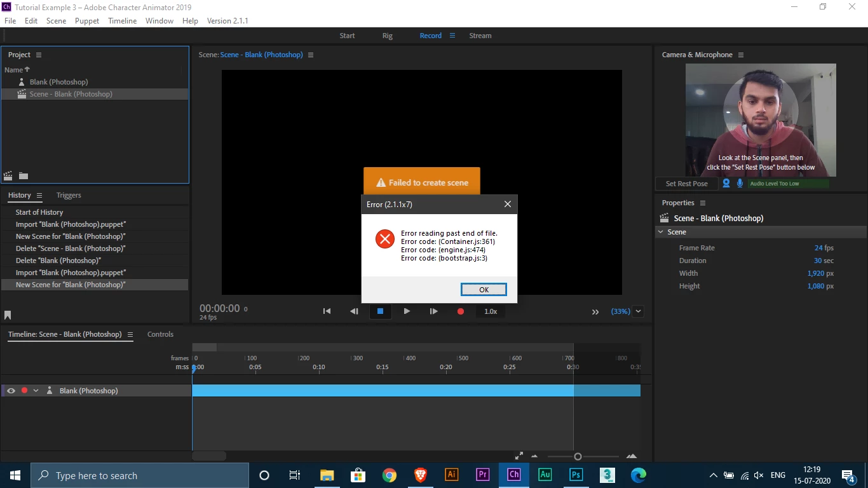This screenshot has height=488, width=868.
Task: Click the New Folder icon in Project panel
Action: [x=24, y=176]
